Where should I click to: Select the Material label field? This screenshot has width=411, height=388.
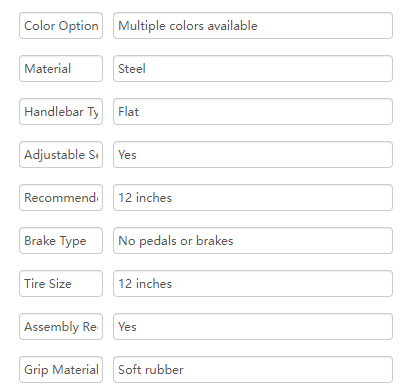coord(61,69)
